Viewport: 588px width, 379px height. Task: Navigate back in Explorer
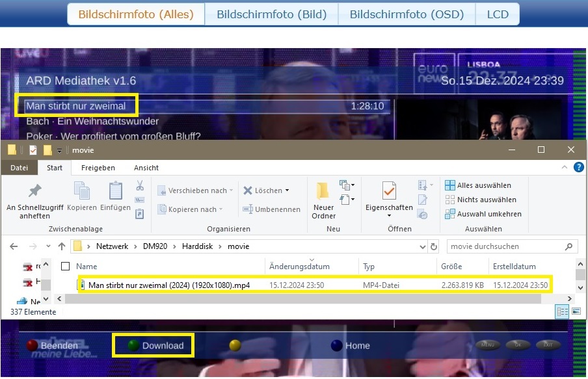[x=14, y=246]
